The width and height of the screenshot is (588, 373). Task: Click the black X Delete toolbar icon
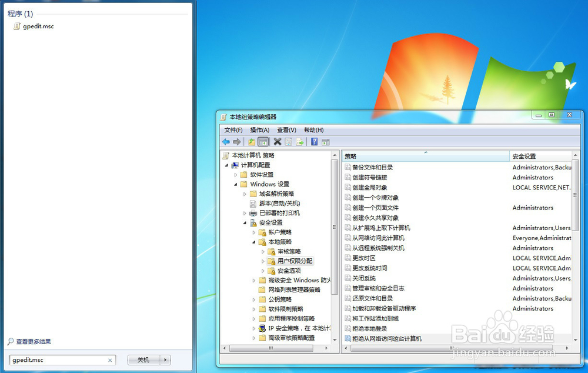pos(278,142)
